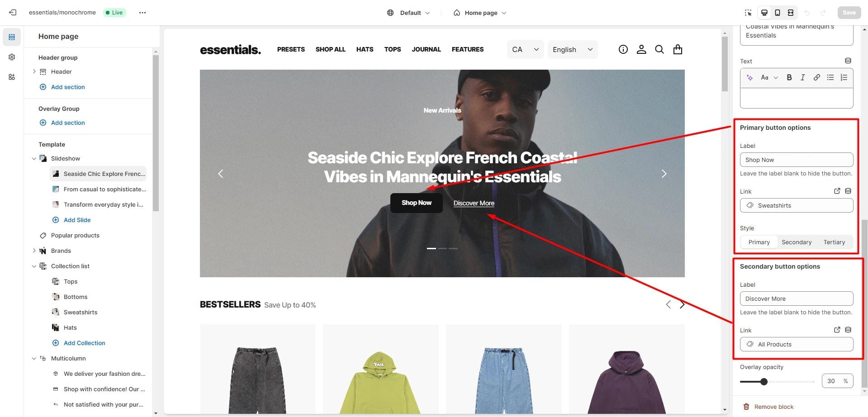Open the Home page template dropdown

coord(480,13)
